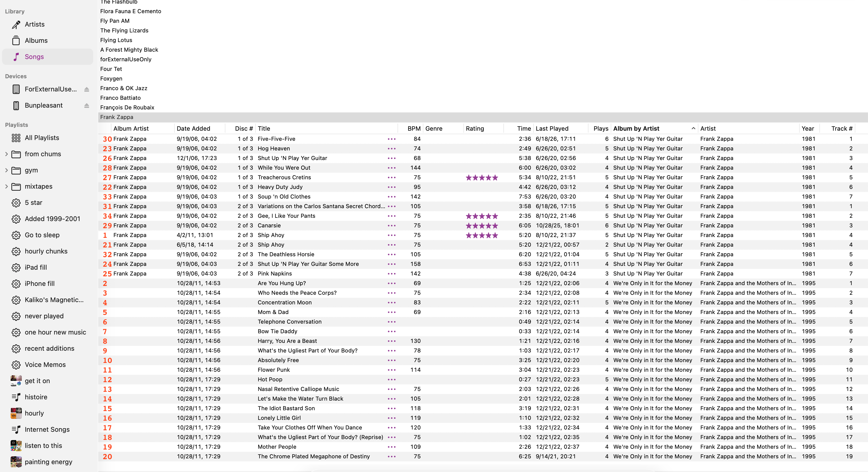The width and height of the screenshot is (868, 472).
Task: Open iPhone fill smart playlist icon
Action: 16,284
